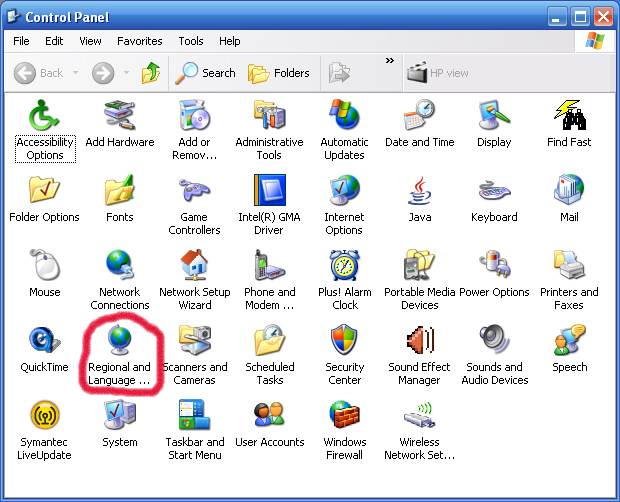
Task: Open the Speech settings icon
Action: (x=569, y=340)
